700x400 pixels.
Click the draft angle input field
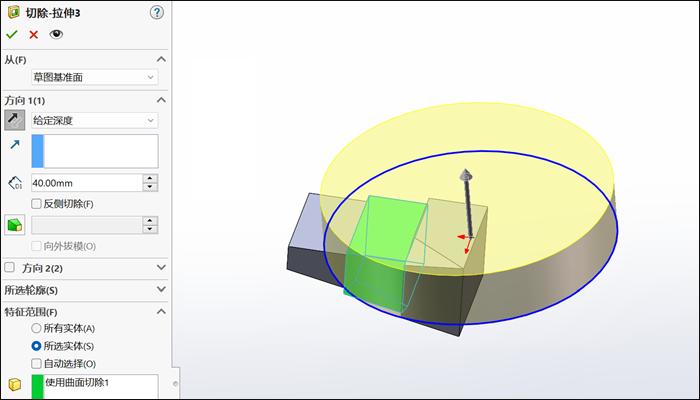[87, 225]
